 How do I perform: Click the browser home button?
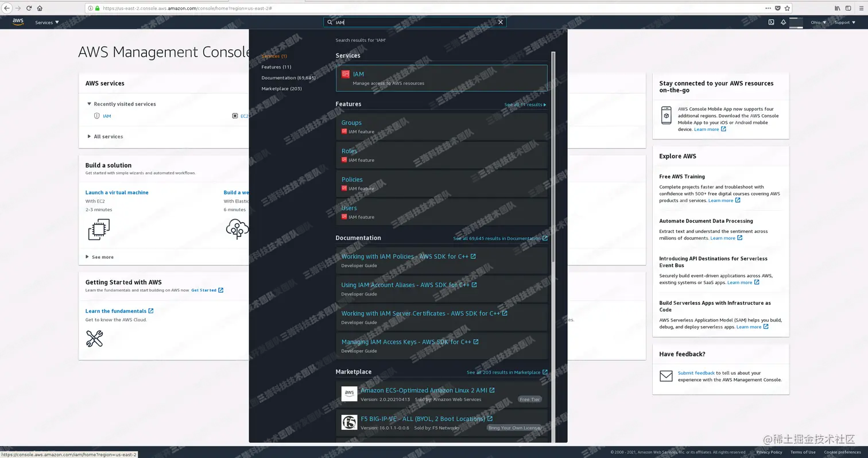(x=40, y=8)
